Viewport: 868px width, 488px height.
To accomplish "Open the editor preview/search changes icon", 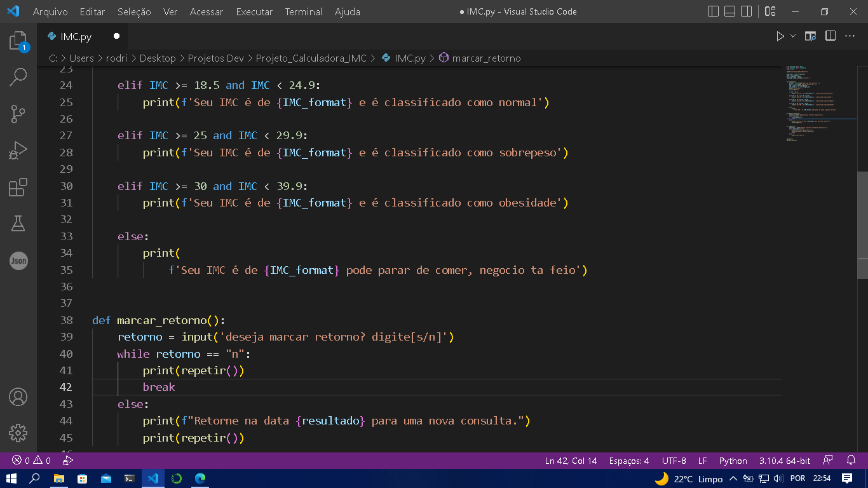I will coord(810,36).
